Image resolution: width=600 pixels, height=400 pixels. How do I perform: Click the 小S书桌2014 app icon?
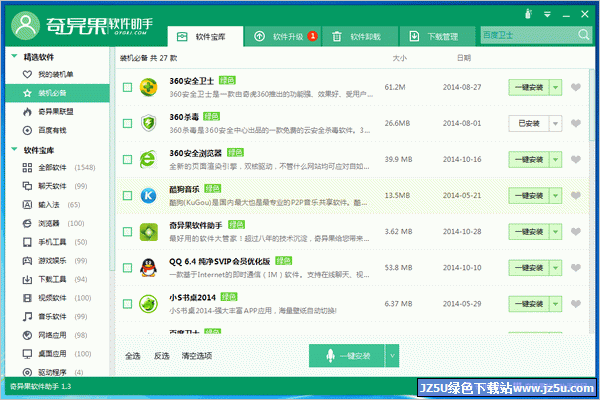click(148, 304)
